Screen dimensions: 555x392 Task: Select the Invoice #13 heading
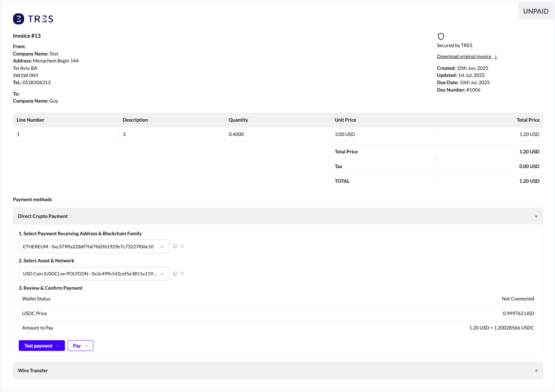click(27, 36)
